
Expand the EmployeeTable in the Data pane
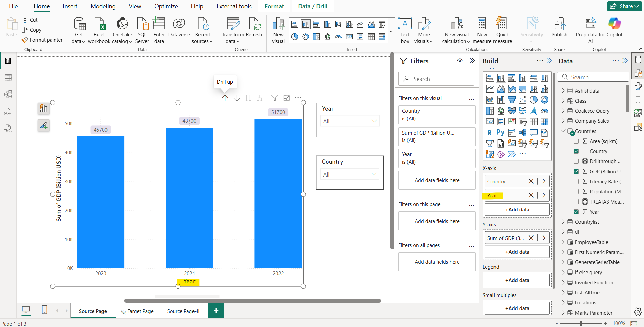pos(563,242)
